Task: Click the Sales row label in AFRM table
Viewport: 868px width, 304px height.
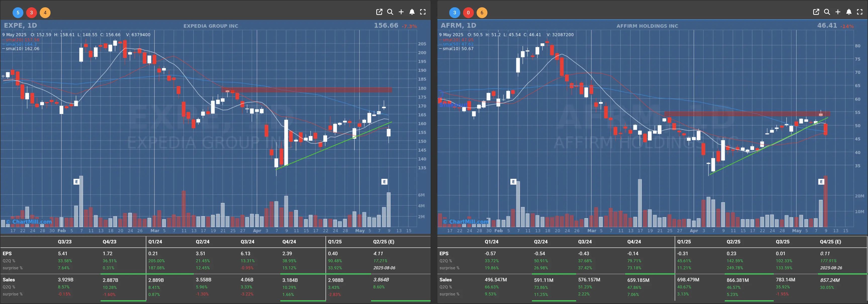Action: (x=445, y=280)
